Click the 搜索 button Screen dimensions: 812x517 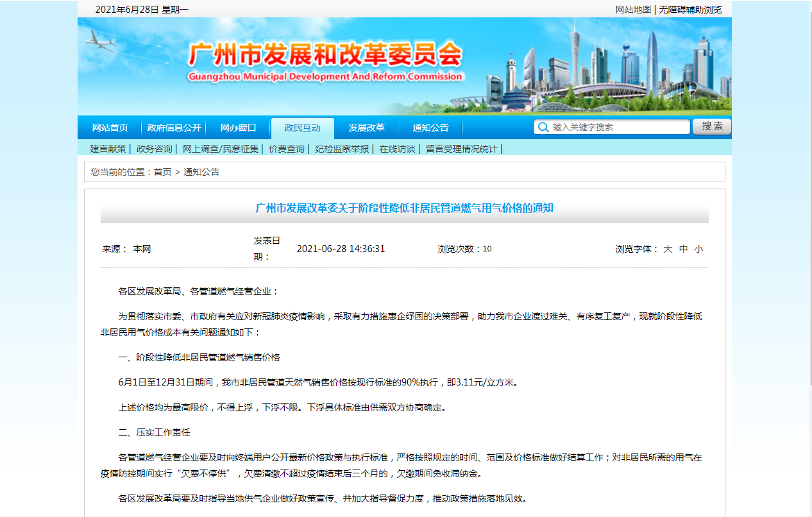[x=712, y=126]
